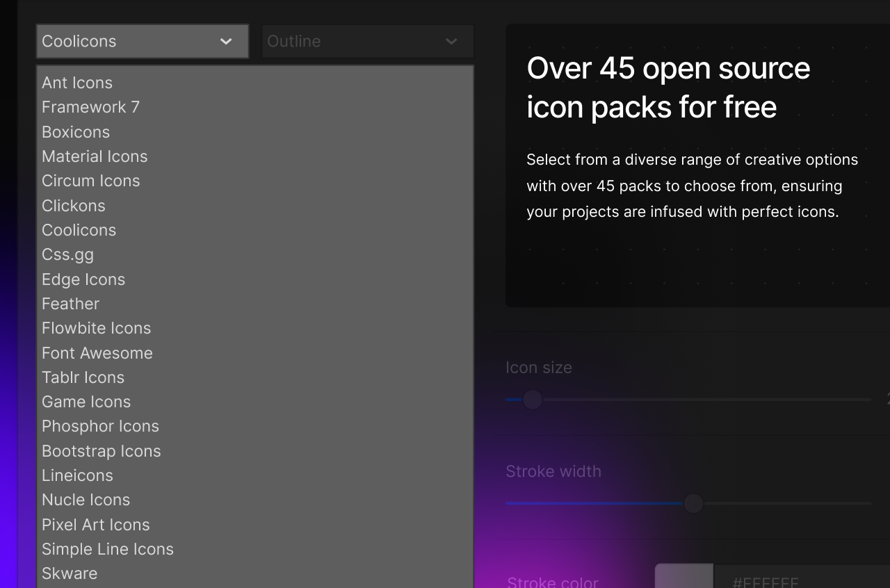Open the Stroke color swatch
Image resolution: width=890 pixels, height=588 pixels.
pyautogui.click(x=684, y=576)
